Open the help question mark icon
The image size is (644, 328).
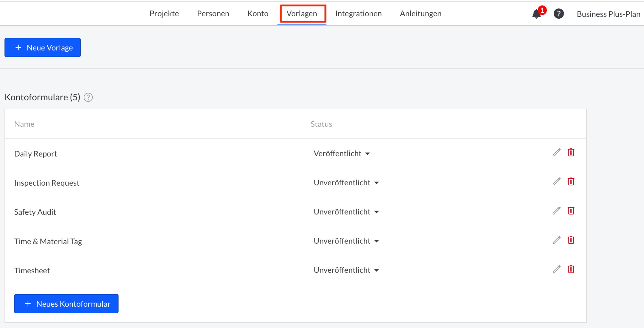coord(558,14)
